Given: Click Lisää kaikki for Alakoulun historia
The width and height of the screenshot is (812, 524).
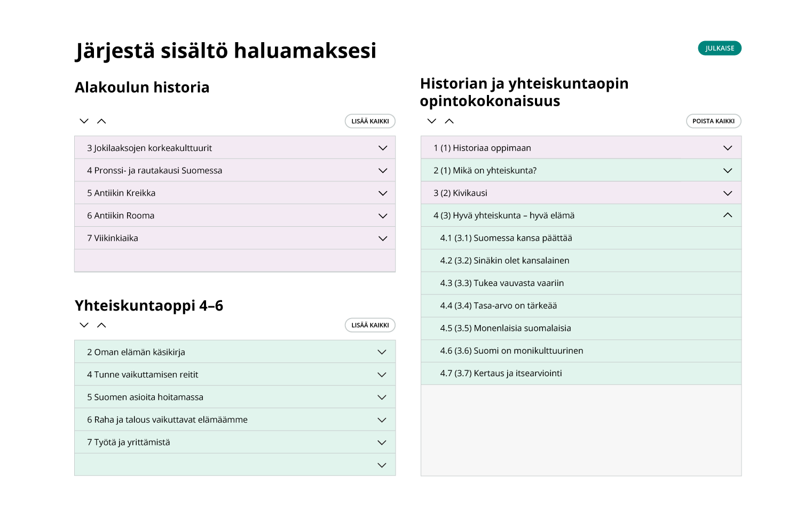Looking at the screenshot, I should [x=370, y=121].
